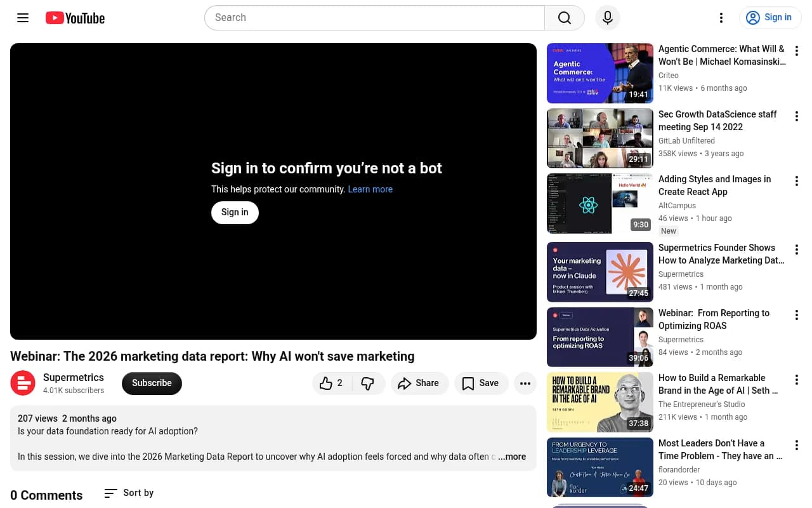Open options for Most Leaders video
This screenshot has width=812, height=508.
click(x=797, y=445)
